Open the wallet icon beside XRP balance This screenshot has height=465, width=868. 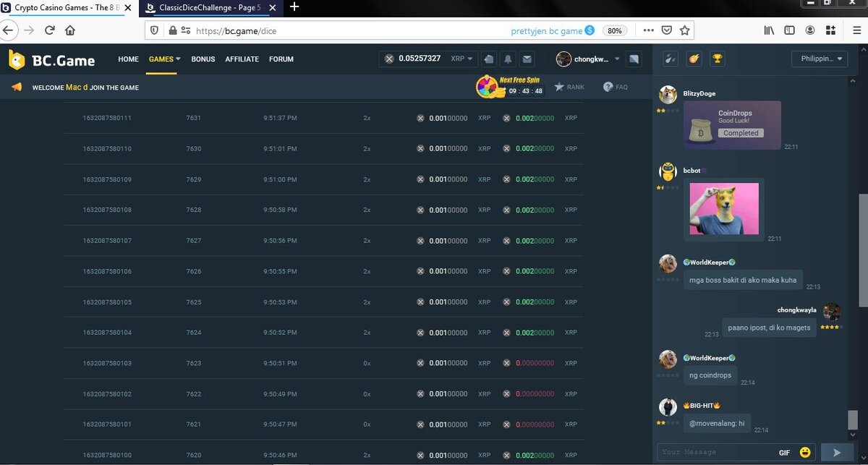coord(489,59)
